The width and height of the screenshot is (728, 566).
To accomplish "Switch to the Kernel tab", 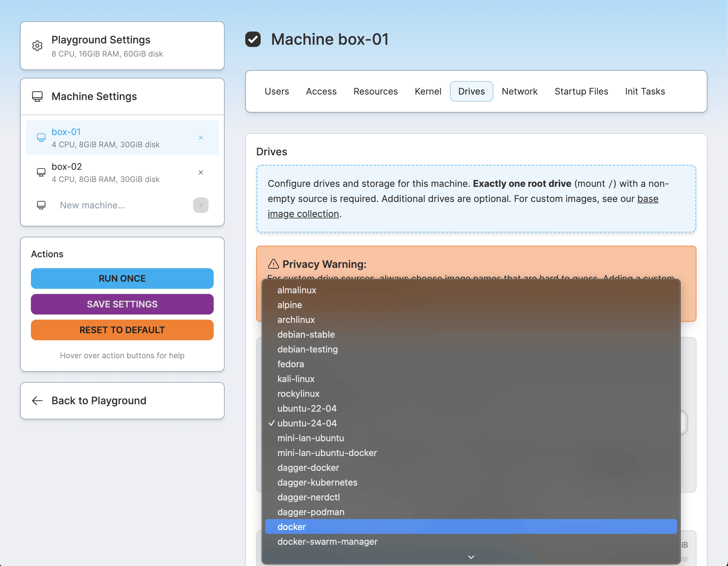I will 428,91.
